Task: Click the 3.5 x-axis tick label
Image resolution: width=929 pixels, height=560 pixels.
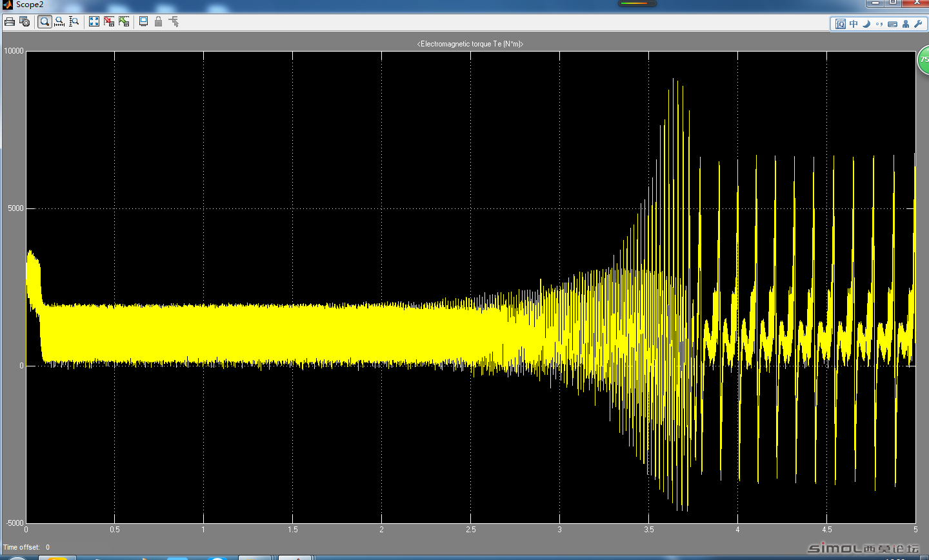Action: 648,530
